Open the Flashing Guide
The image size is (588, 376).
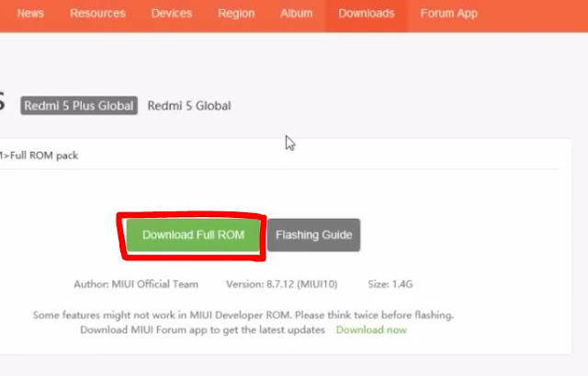314,235
